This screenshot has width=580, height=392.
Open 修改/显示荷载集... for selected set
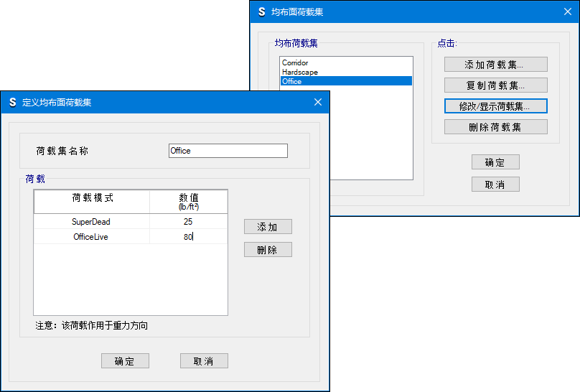pyautogui.click(x=495, y=106)
